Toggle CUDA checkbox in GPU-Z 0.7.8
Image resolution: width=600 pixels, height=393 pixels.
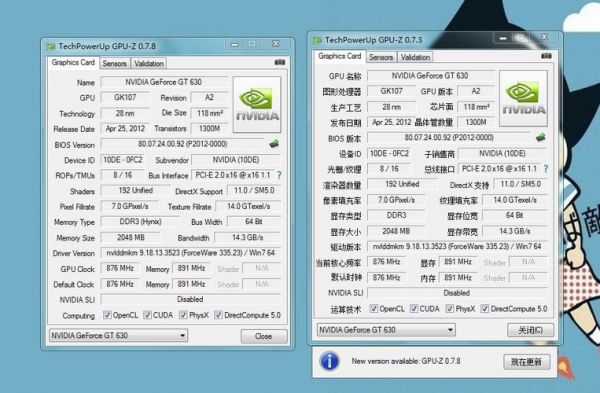[147, 315]
